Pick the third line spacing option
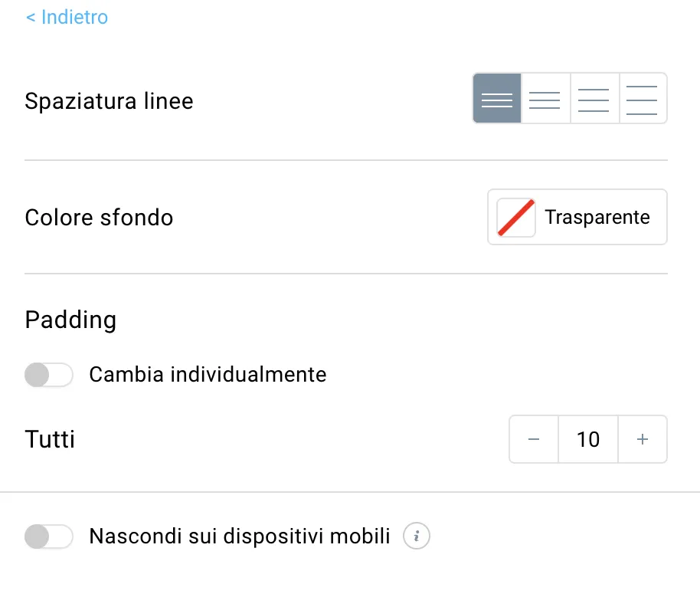The width and height of the screenshot is (700, 607). click(594, 98)
